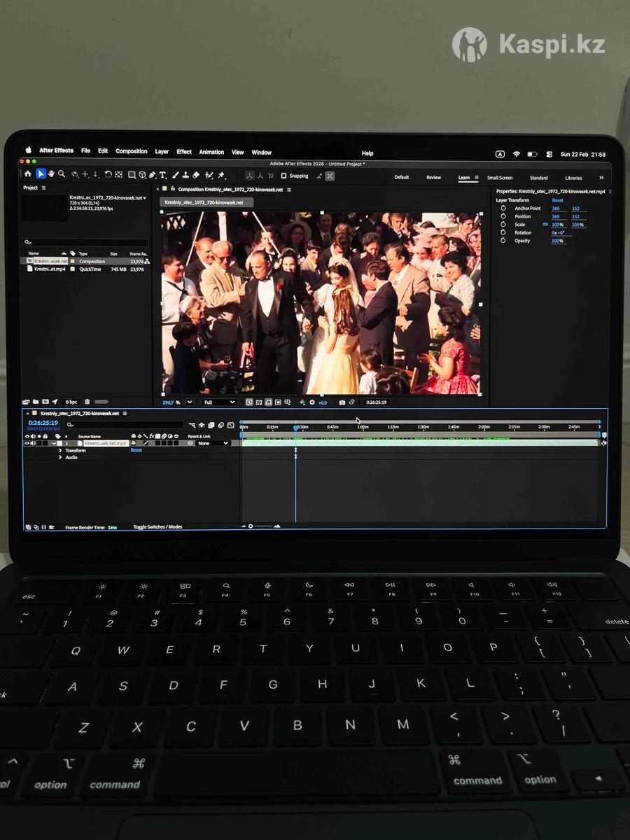
Task: Click Toggle Switches / Modes button
Action: tap(157, 527)
